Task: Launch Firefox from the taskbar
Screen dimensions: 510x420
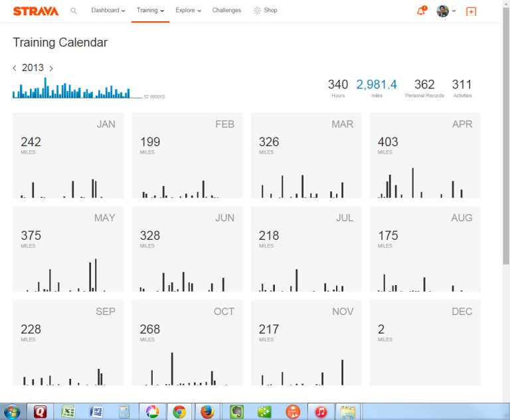Action: (x=207, y=411)
